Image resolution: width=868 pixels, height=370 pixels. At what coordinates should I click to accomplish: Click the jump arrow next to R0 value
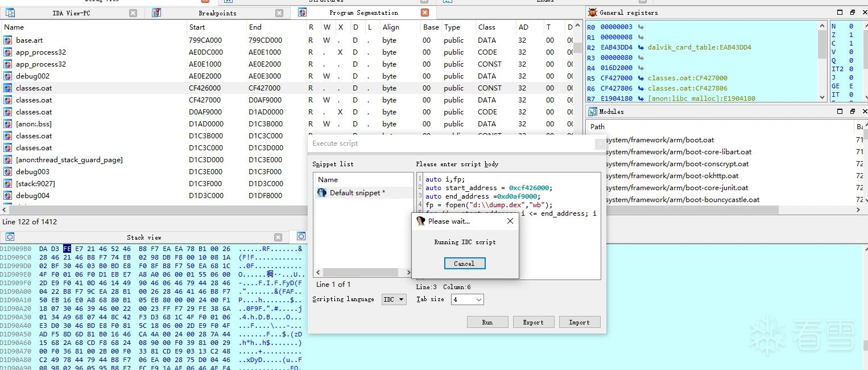coord(641,27)
